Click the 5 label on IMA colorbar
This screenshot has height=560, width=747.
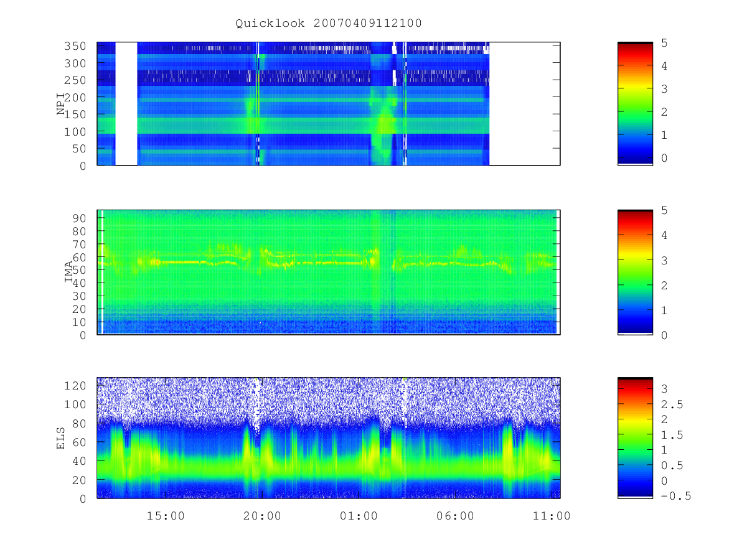click(664, 210)
